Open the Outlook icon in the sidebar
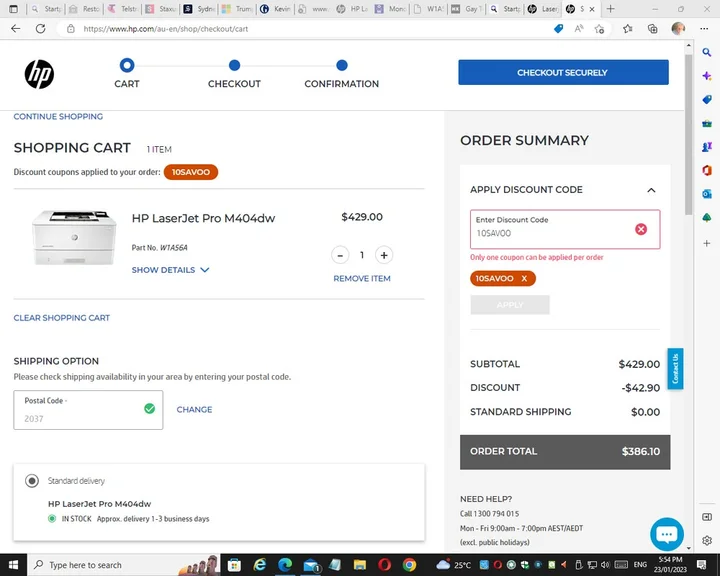Screen dimensions: 720x576 [x=707, y=194]
